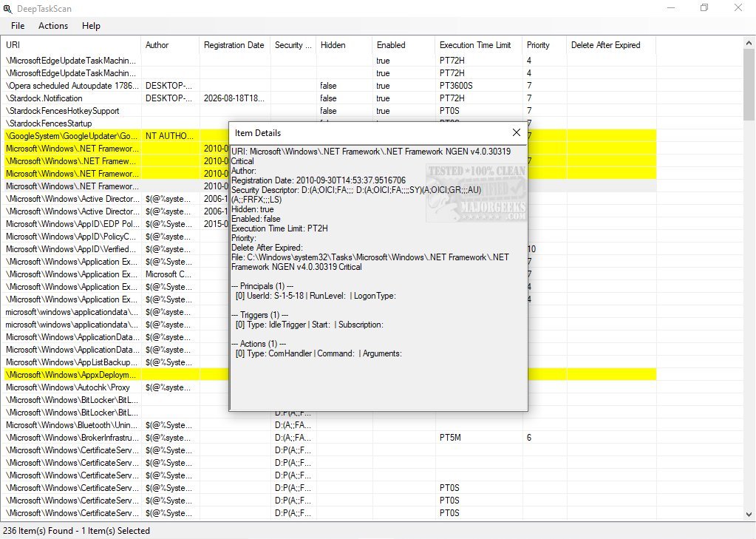Click the UserId: S-1-5-18 principal line
Screen dimensions: 756x539
coord(316,296)
